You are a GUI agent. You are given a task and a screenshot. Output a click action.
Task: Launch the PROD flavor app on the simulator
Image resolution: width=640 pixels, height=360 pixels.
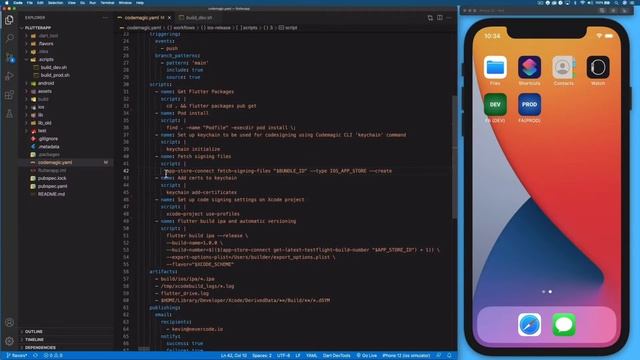529,104
